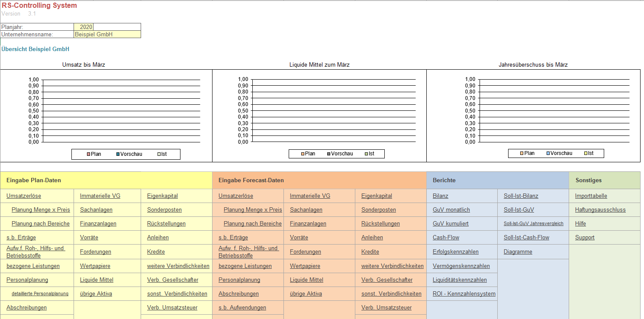Click Plan legend swatch in Umsatz chart
644x319 pixels.
[x=88, y=154]
